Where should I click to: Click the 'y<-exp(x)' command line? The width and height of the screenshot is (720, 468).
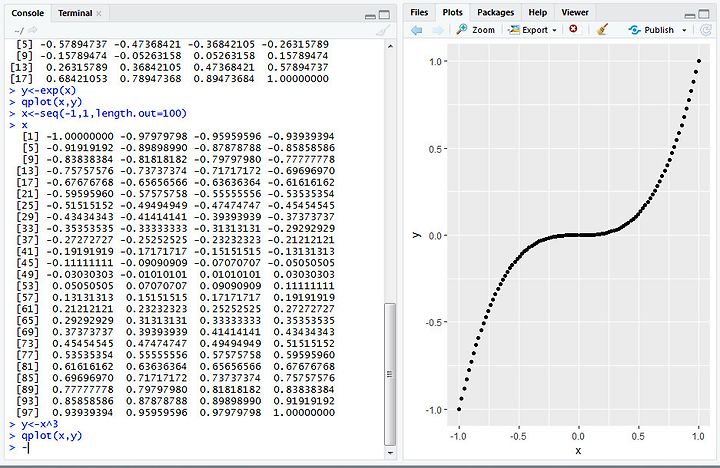pos(48,90)
